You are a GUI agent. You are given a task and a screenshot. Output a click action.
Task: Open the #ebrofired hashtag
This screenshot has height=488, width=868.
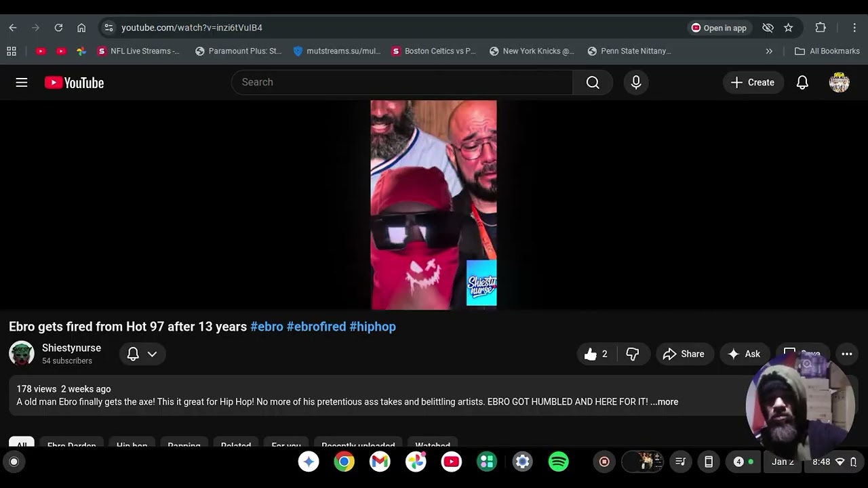coord(316,327)
